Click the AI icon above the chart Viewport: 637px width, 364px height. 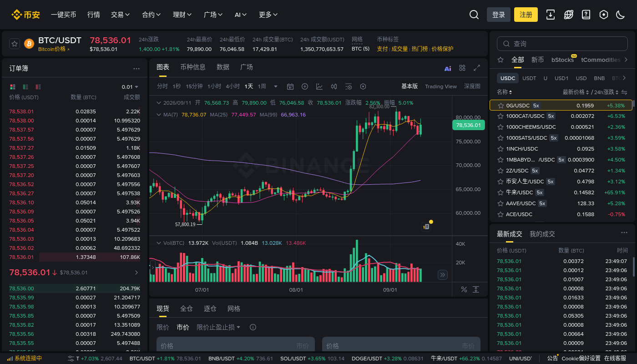pyautogui.click(x=448, y=68)
